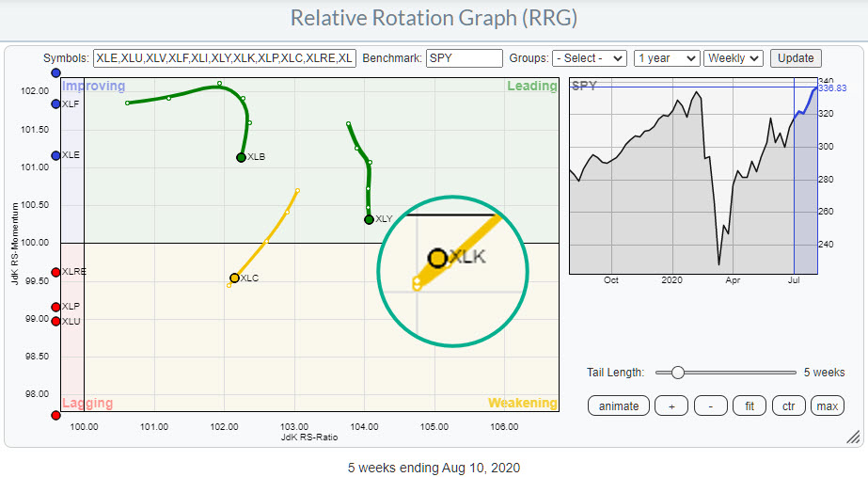Select the XLP red dot marker
The image size is (868, 477).
56,307
